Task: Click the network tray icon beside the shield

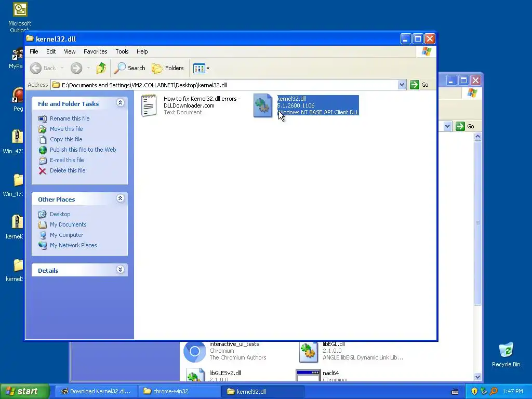Action: [484, 391]
